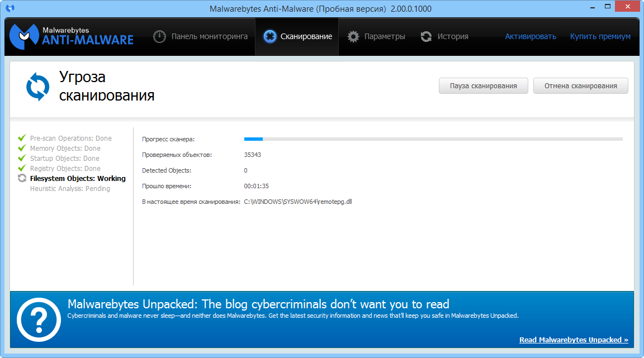This screenshot has width=644, height=358.
Task: Click the blue question mark circle icon
Action: tap(39, 319)
